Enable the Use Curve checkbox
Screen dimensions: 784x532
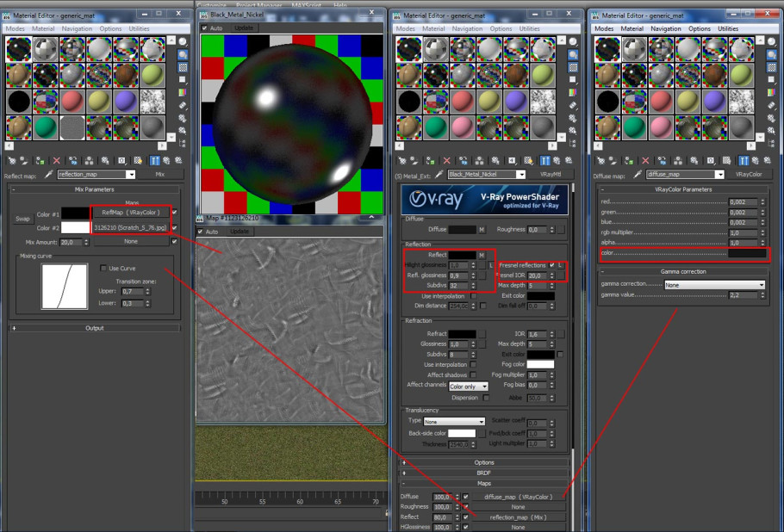(103, 269)
